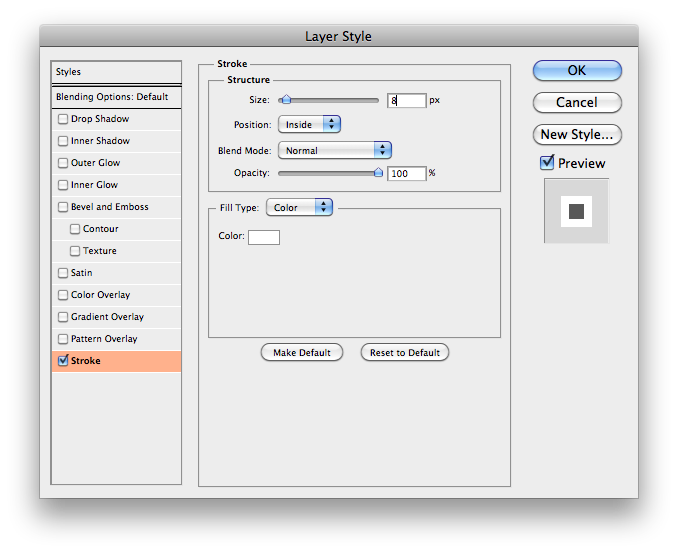Click the Make Default button
Screen dimensions: 678x553
302,353
